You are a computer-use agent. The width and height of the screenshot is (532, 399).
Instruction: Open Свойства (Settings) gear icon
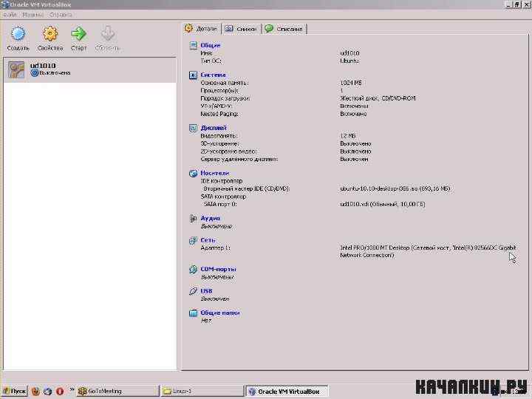tap(50, 34)
